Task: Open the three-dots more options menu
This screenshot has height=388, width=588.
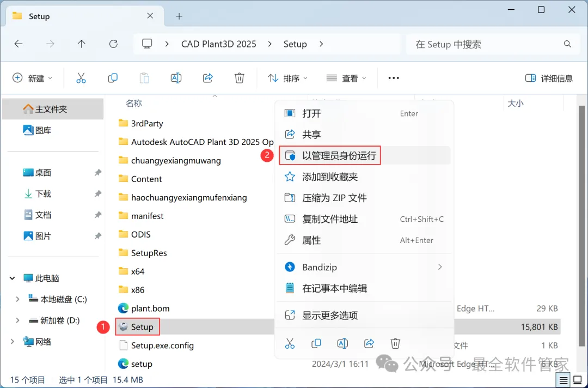Action: 394,78
